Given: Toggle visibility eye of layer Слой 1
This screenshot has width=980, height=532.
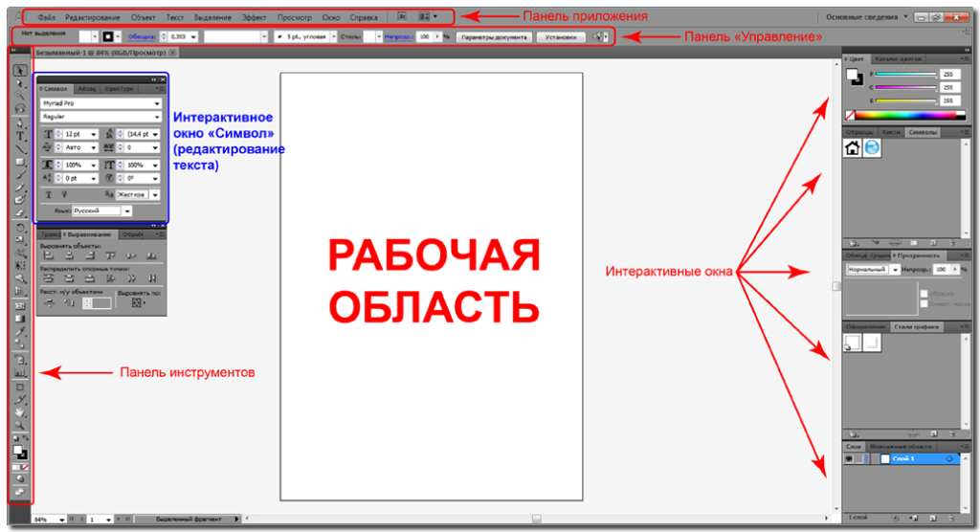Looking at the screenshot, I should (849, 459).
